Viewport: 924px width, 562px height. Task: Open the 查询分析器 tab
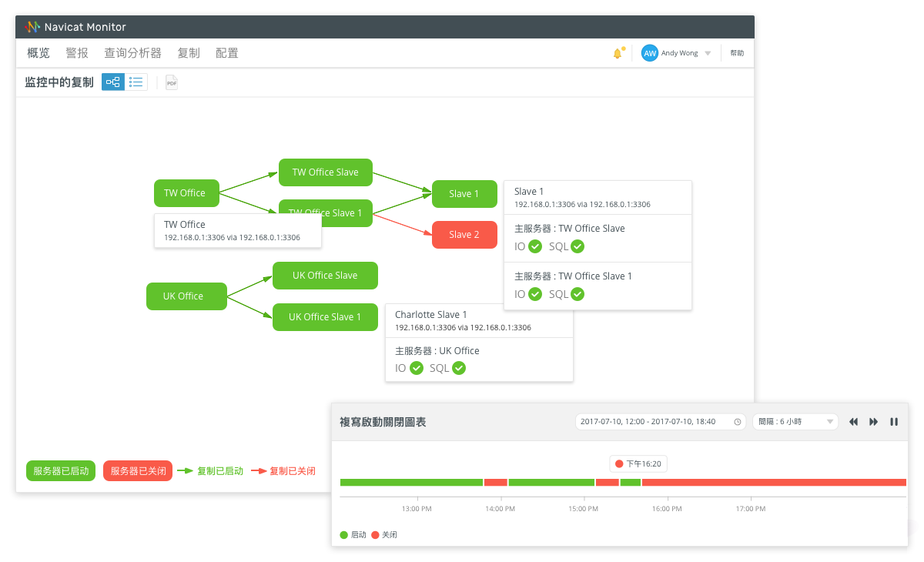click(133, 53)
